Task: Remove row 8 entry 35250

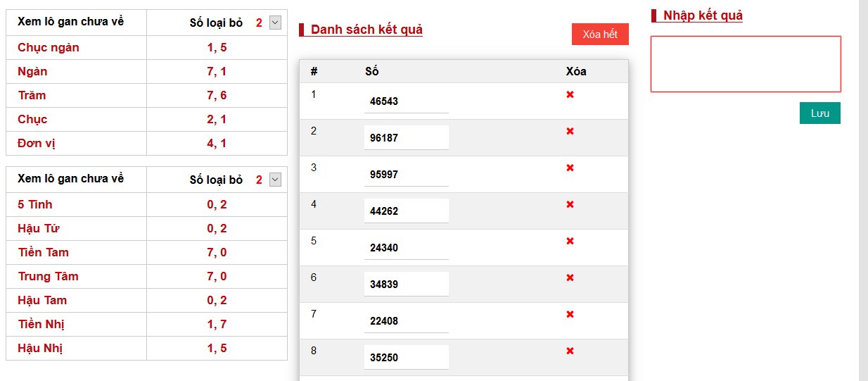Action: [x=570, y=351]
